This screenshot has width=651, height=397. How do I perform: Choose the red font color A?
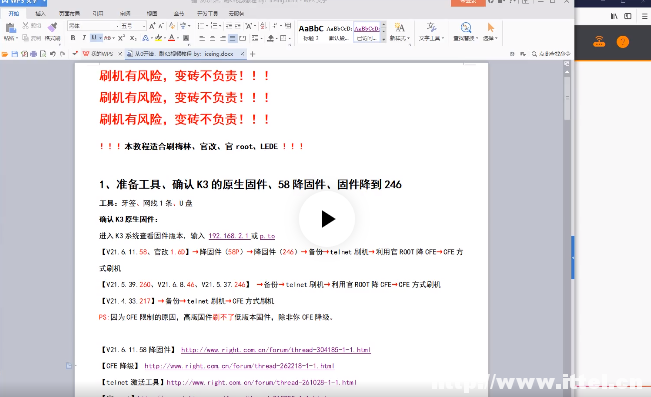click(171, 38)
